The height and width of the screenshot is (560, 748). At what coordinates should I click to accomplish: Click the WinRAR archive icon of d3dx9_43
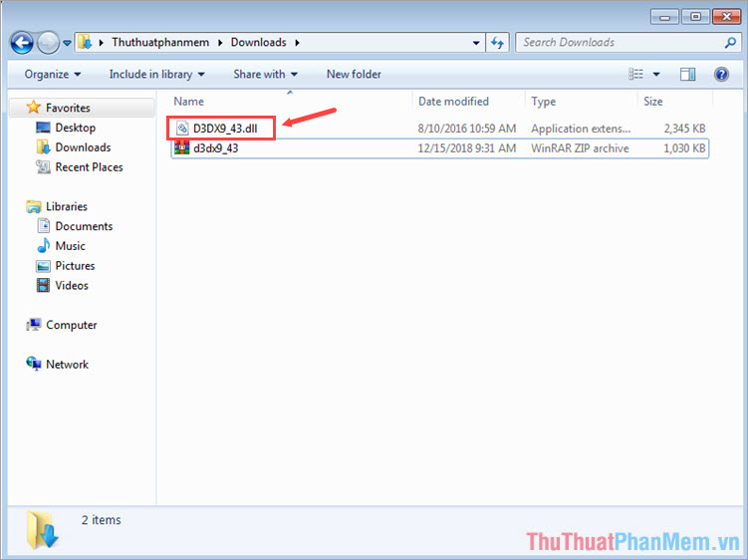181,148
